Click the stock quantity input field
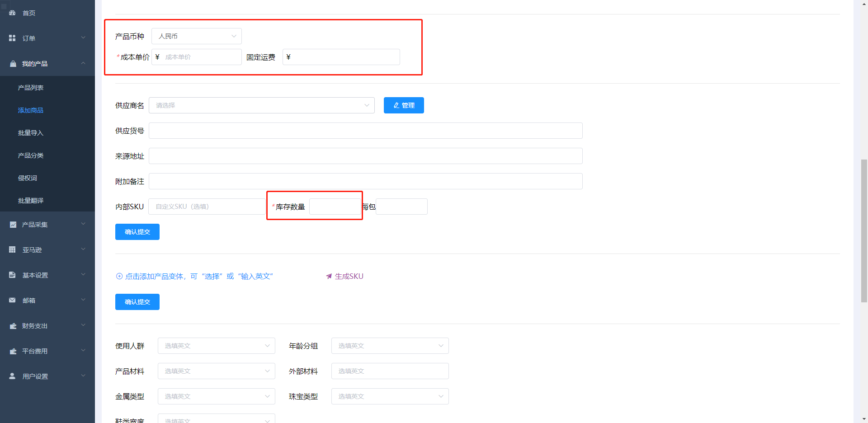This screenshot has height=423, width=868. click(335, 207)
